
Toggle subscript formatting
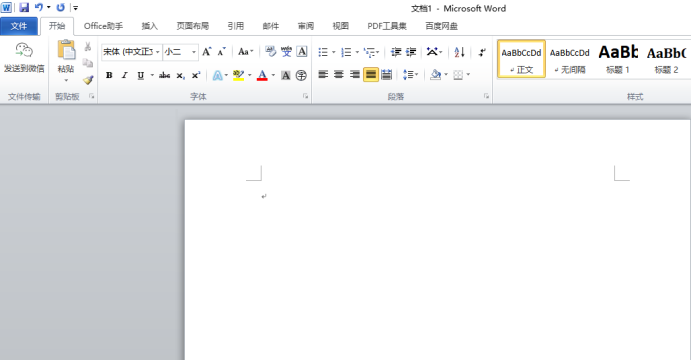[x=180, y=75]
